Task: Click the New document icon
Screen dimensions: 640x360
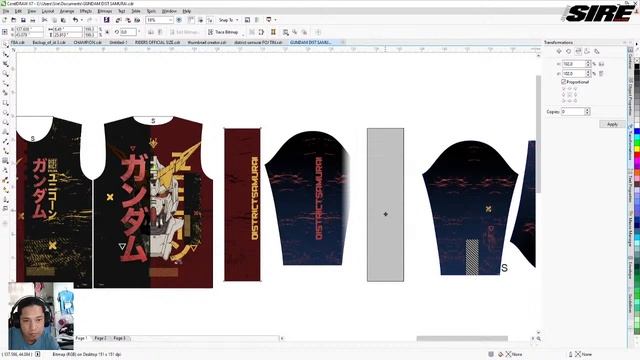Action: pos(4,20)
